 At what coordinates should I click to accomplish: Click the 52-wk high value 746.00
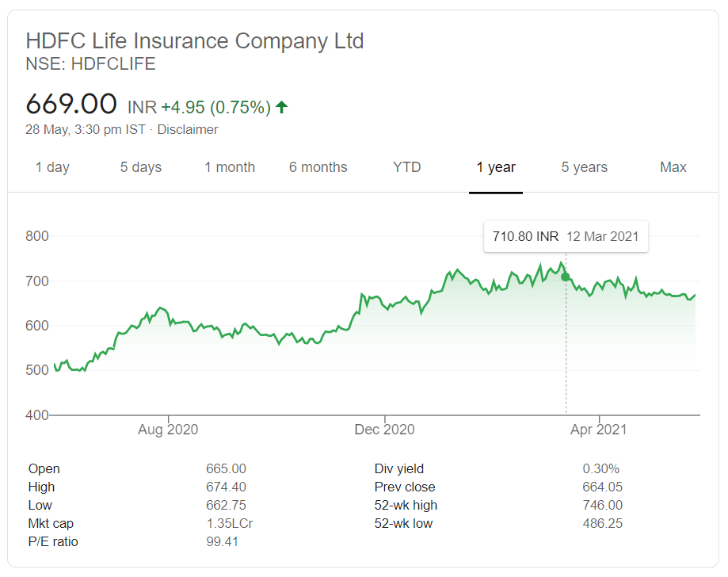click(603, 505)
